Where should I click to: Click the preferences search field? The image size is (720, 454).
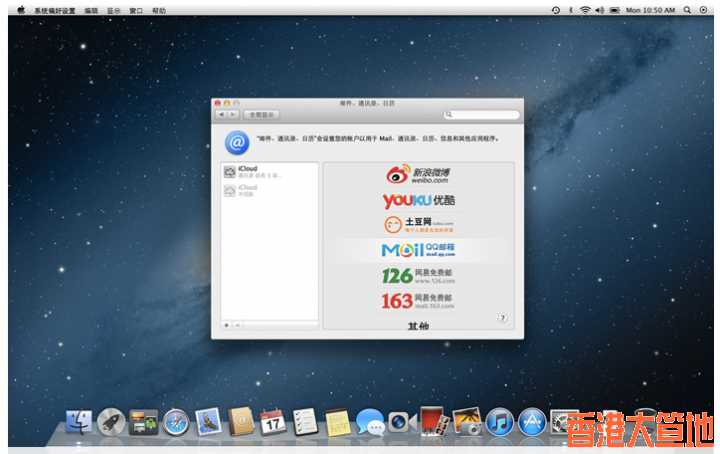[x=481, y=114]
